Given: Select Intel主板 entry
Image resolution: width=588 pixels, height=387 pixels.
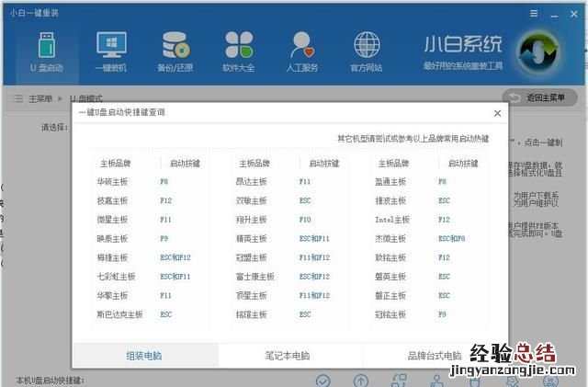Looking at the screenshot, I should tap(392, 220).
